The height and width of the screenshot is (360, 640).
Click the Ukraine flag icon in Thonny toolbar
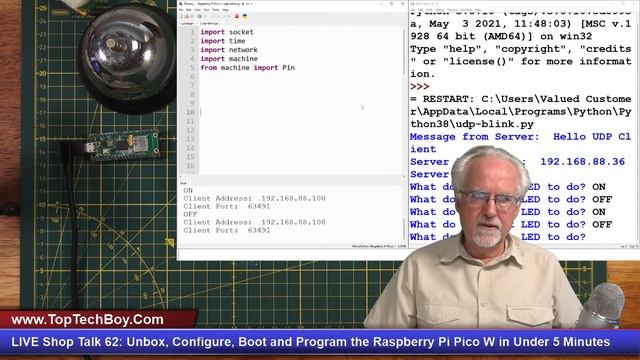[245, 16]
